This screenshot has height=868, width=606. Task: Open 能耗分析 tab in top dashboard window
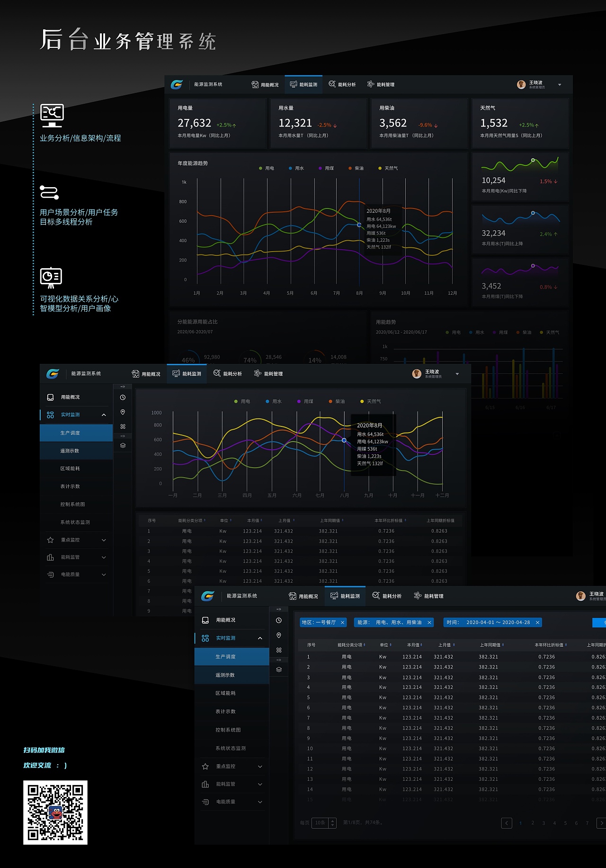click(x=342, y=84)
